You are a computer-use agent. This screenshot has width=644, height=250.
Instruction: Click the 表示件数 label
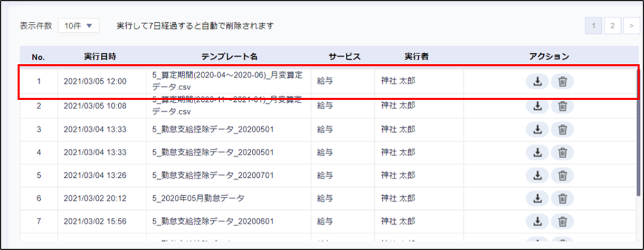[36, 25]
